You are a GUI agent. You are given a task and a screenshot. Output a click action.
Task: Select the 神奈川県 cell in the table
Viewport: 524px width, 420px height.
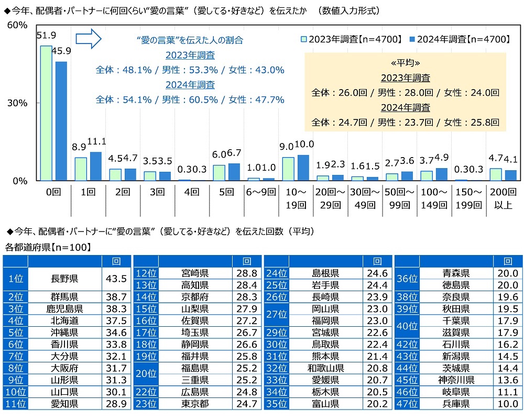click(455, 380)
